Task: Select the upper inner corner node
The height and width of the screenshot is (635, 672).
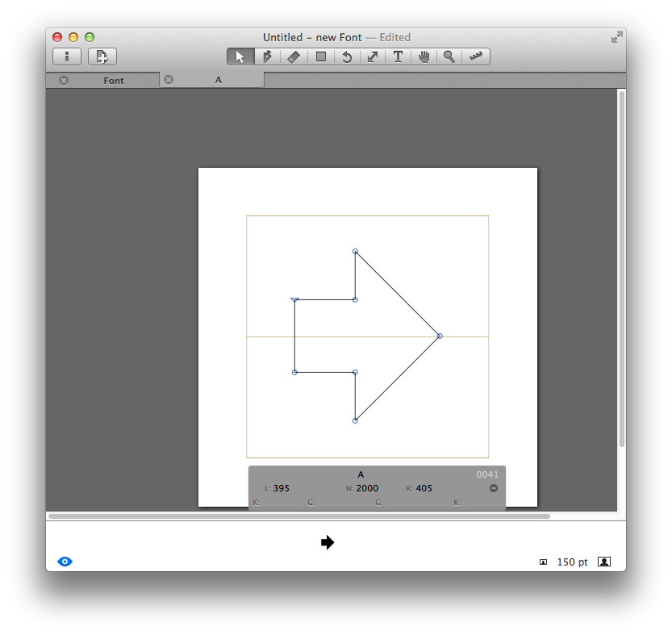Action: pos(355,299)
